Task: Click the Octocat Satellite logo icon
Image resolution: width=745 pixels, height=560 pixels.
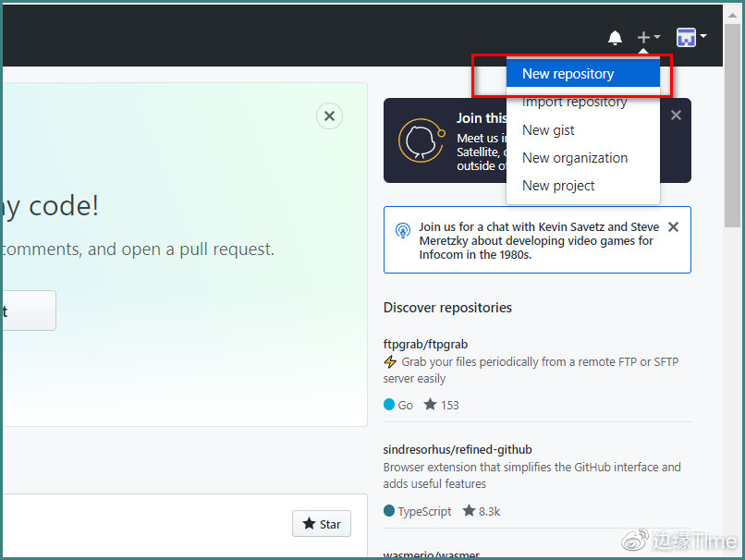Action: click(421, 140)
